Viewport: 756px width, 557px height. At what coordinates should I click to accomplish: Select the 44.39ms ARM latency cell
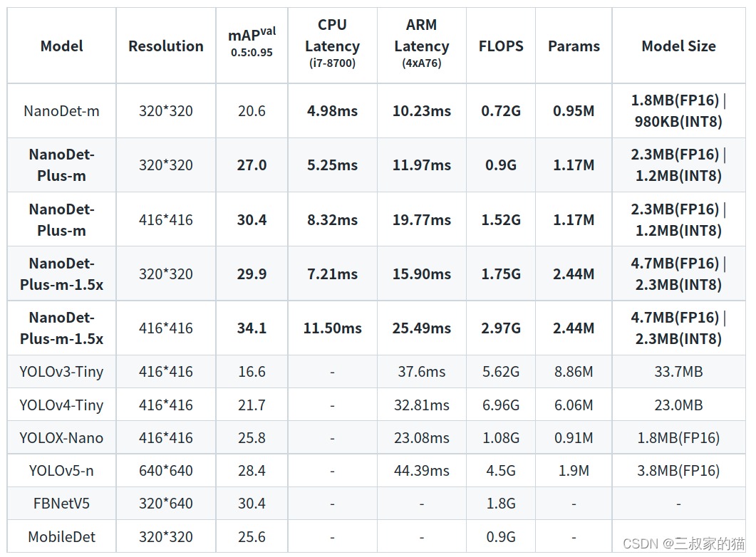coord(421,471)
